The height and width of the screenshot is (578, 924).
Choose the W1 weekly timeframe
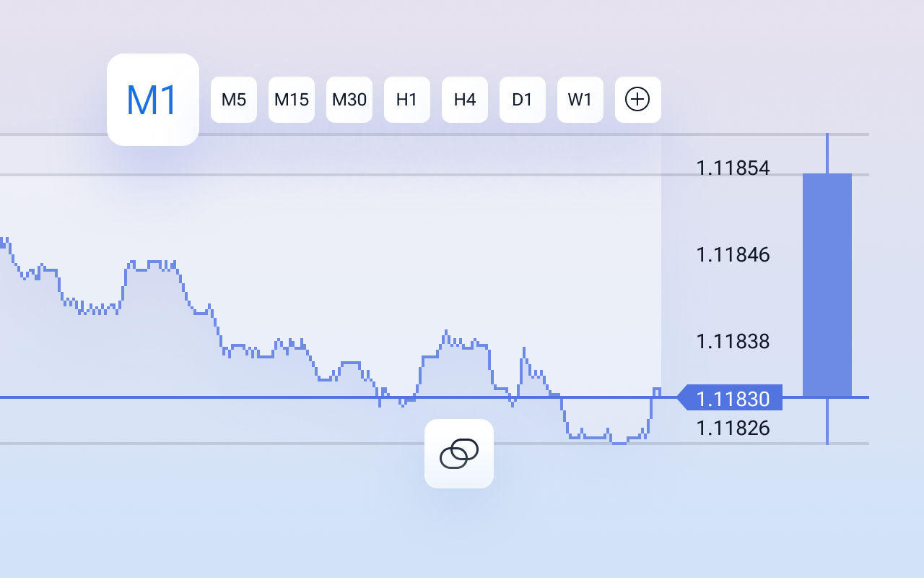click(580, 100)
